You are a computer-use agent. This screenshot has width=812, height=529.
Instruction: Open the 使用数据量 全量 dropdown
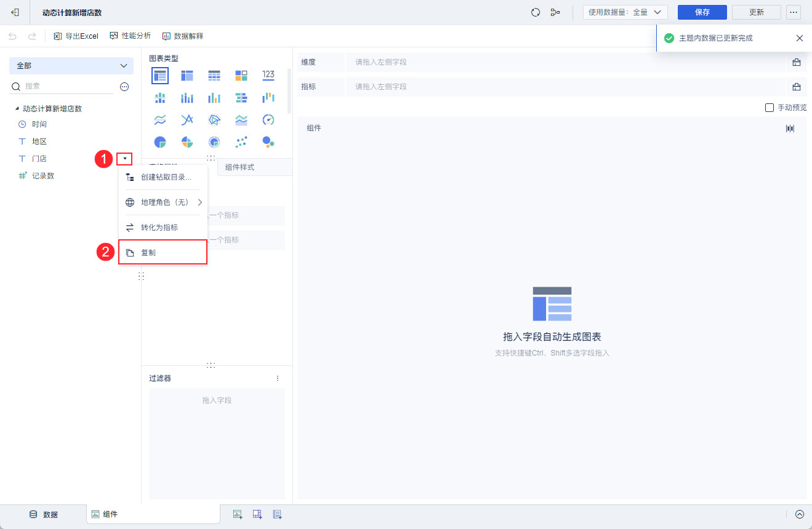click(x=625, y=12)
